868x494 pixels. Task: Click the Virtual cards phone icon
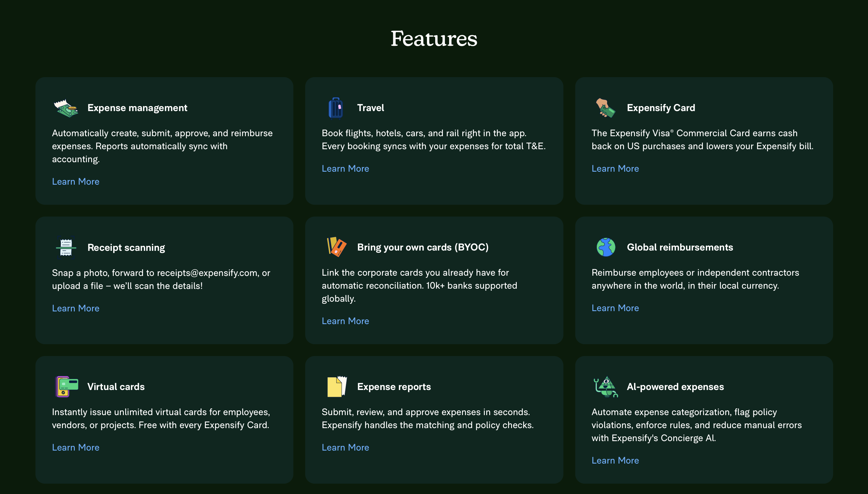pyautogui.click(x=66, y=386)
